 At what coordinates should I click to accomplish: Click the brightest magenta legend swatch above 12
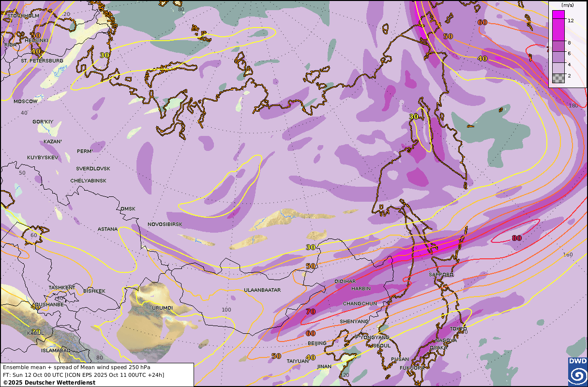tap(558, 15)
